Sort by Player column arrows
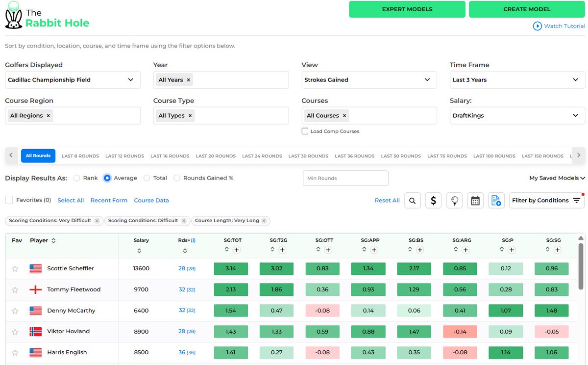588x365 pixels. [x=53, y=240]
